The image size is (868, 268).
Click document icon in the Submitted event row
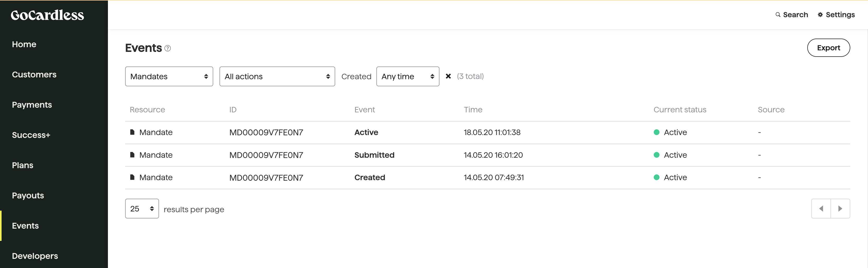[132, 155]
